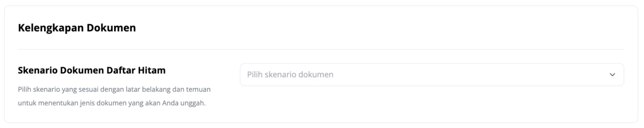Click the word dokumen inside the dropdown placeholder
Screen dimensions: 644x128
(316, 75)
